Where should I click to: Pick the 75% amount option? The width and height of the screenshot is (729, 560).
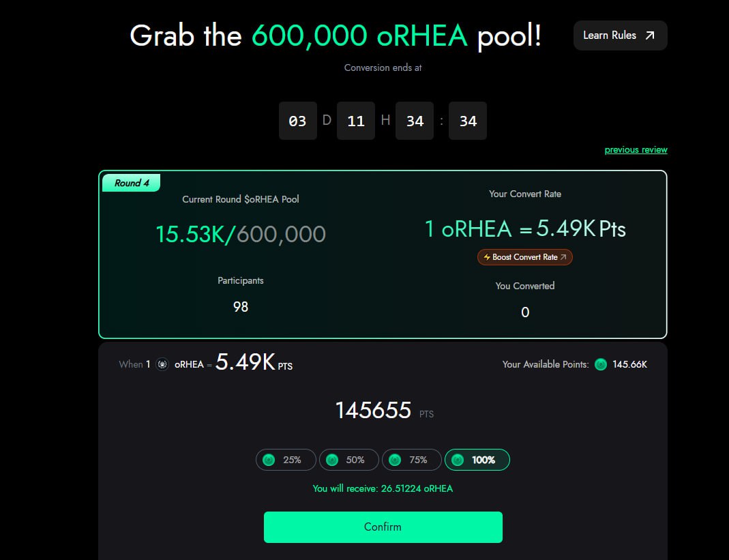click(411, 460)
